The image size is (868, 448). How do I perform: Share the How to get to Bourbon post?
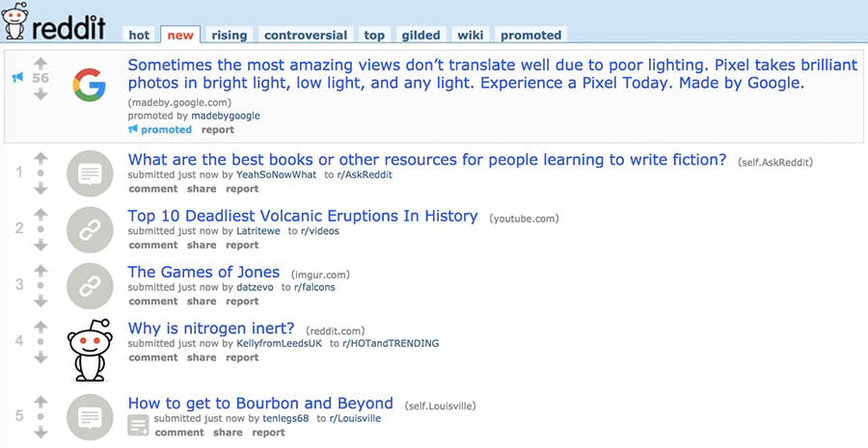click(228, 433)
